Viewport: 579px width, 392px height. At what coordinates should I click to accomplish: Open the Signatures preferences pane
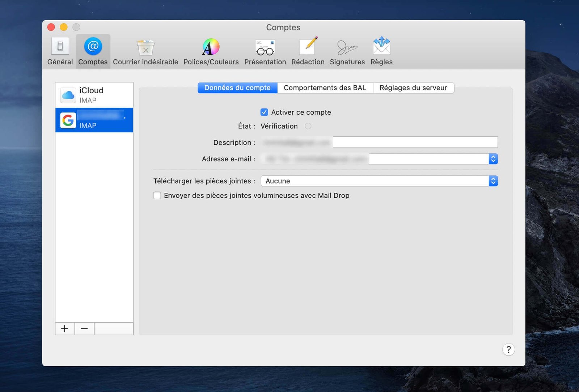tap(347, 52)
